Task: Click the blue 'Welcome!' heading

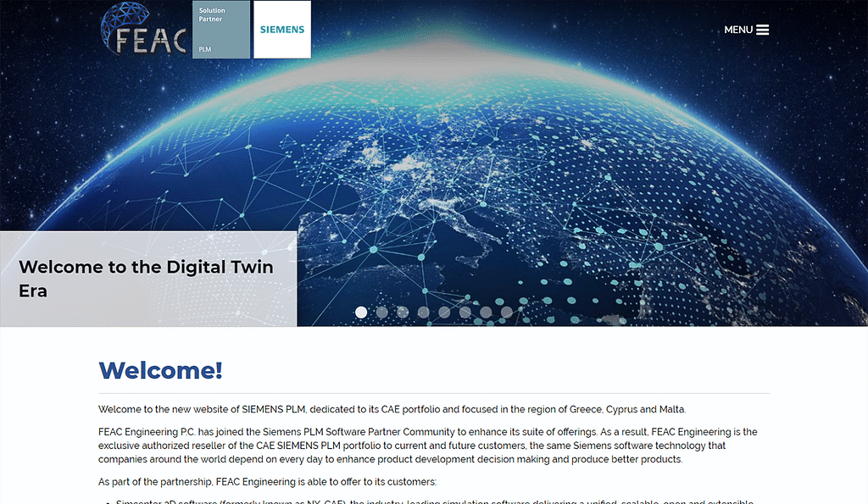Action: pyautogui.click(x=161, y=370)
